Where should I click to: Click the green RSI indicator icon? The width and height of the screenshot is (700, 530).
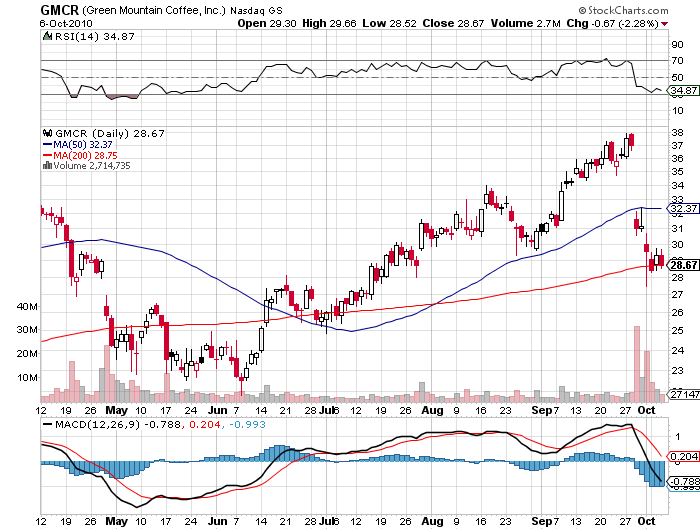click(48, 36)
